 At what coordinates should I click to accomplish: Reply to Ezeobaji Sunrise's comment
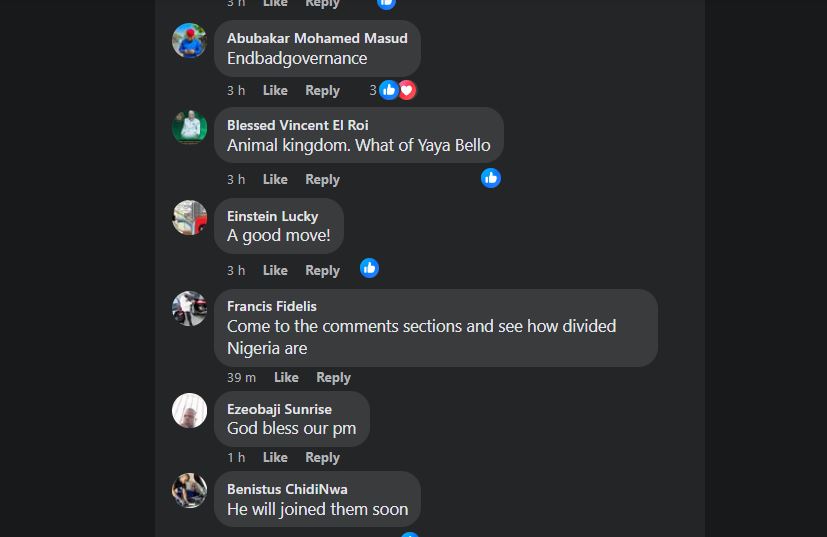point(322,457)
